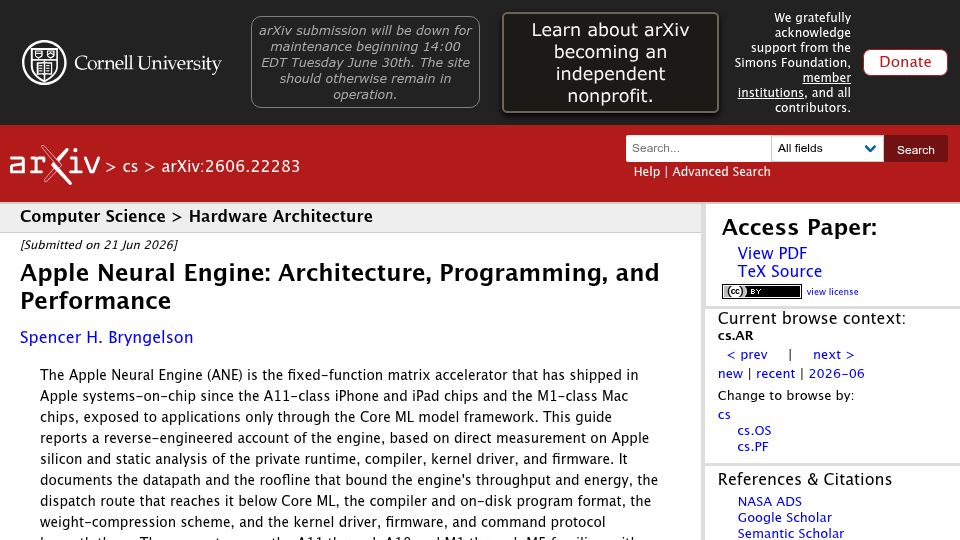This screenshot has width=960, height=540.
Task: Click the maintenance notice banner text
Action: click(365, 62)
